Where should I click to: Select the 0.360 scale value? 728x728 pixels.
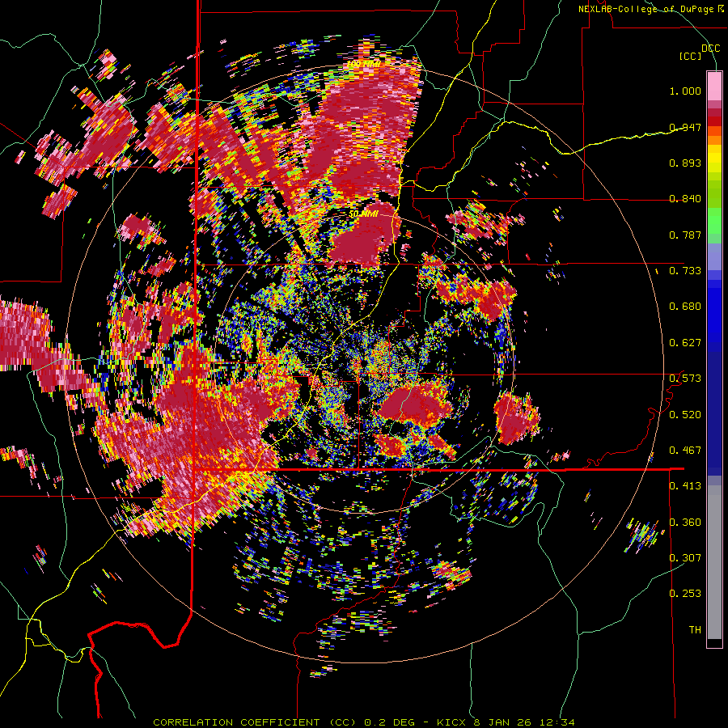tap(685, 523)
